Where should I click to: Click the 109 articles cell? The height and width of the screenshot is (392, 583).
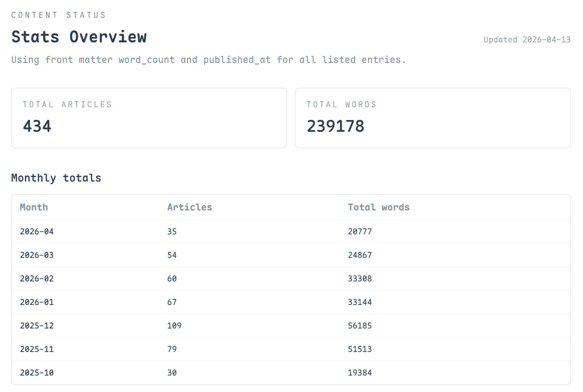click(x=174, y=326)
